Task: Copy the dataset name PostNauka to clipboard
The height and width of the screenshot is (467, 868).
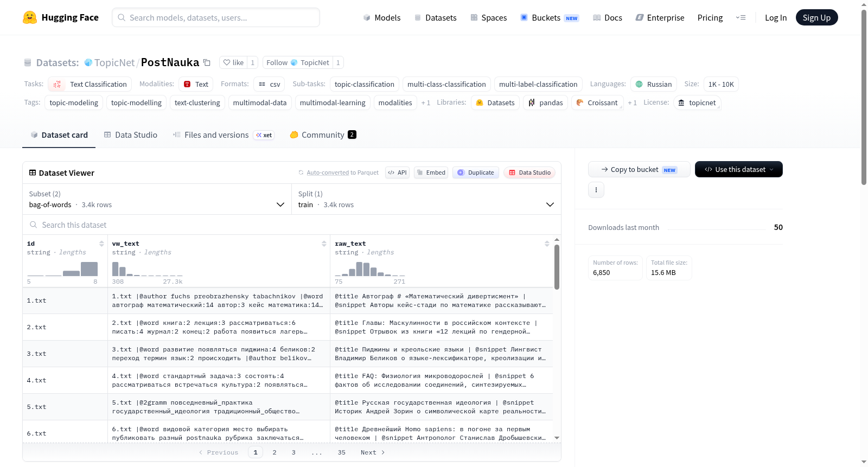Action: pos(207,62)
